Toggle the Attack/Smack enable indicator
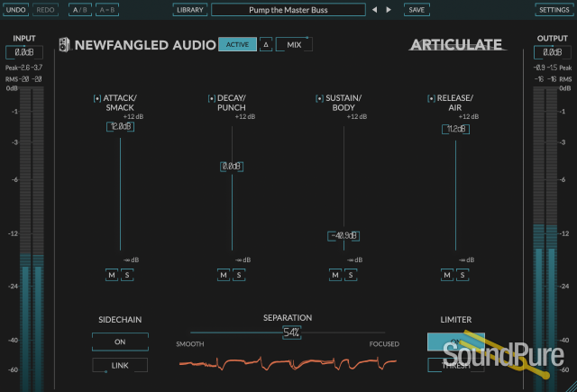Viewport: 577px width, 392px height. tap(97, 98)
